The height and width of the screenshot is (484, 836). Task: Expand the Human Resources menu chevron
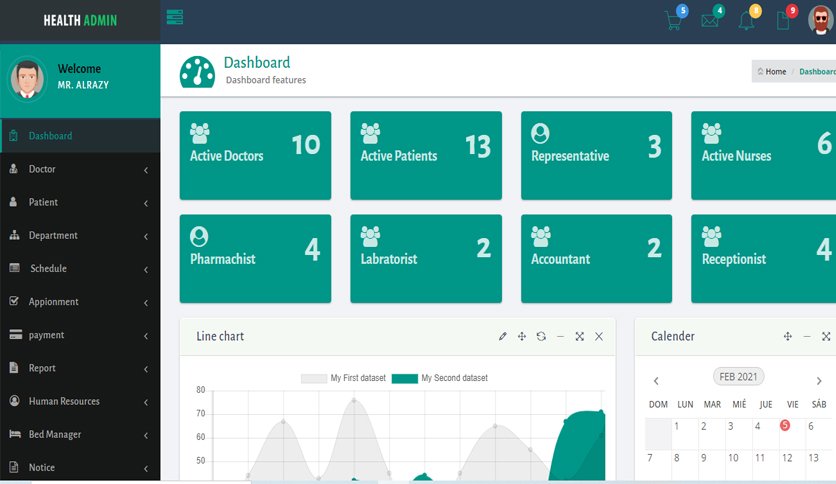tap(146, 402)
